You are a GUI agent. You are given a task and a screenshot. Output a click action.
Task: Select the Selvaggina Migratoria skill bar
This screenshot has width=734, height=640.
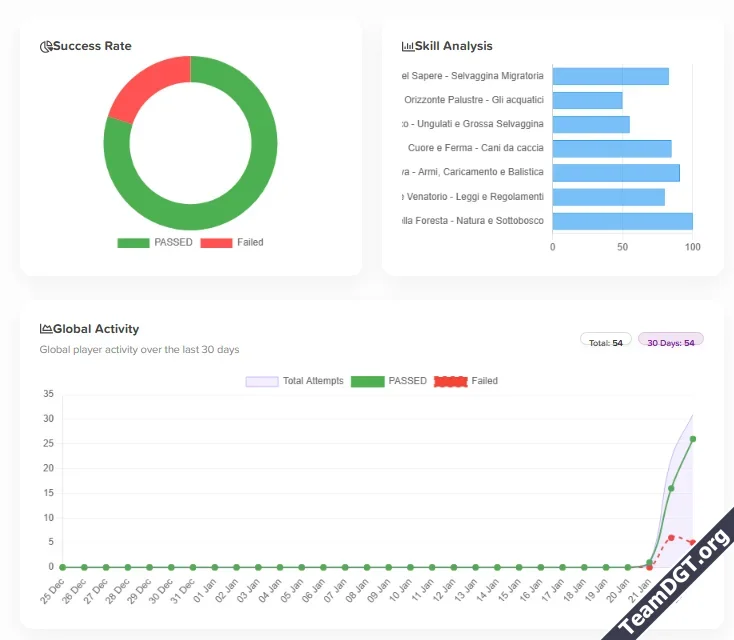click(x=610, y=76)
